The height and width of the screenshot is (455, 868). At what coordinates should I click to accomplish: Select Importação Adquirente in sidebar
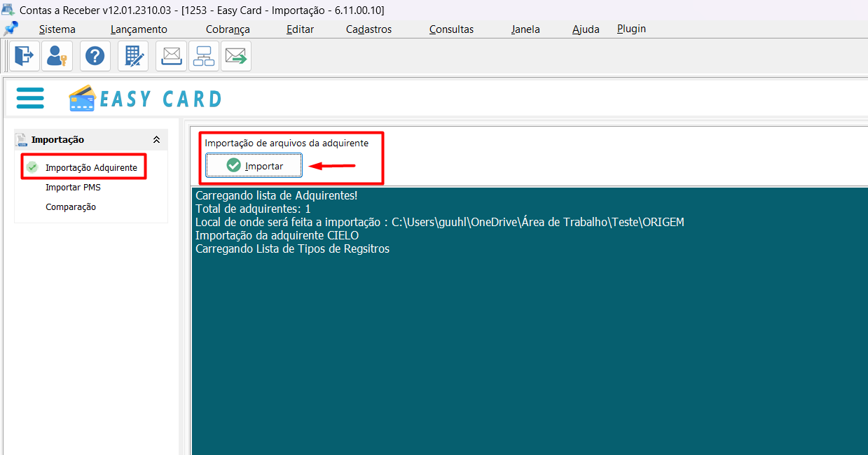pos(91,168)
